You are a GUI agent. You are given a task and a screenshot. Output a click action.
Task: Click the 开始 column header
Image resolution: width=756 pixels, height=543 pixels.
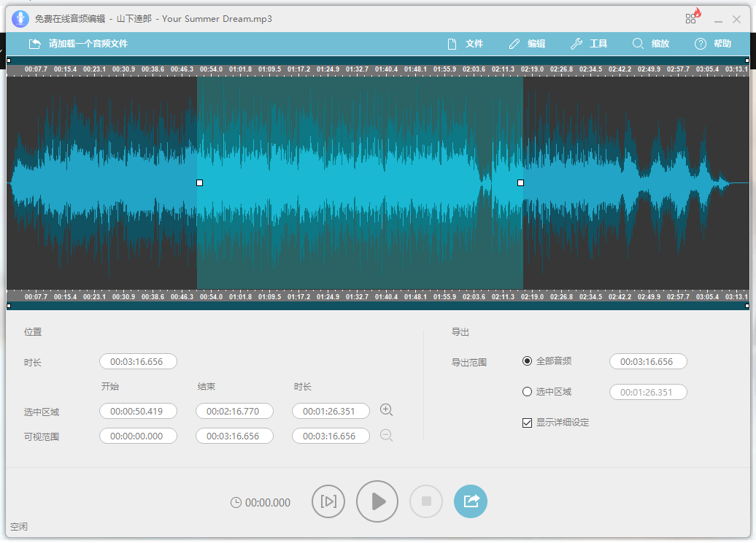[x=110, y=386]
